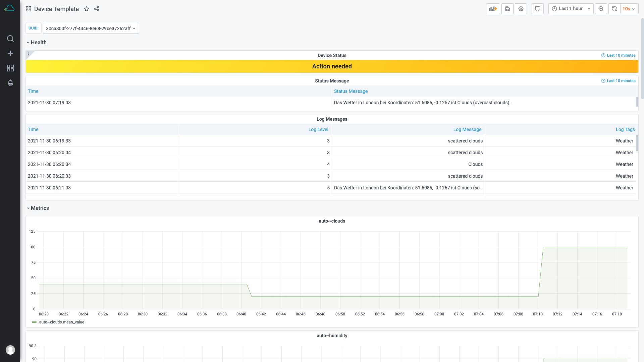This screenshot has height=362, width=644.
Task: Refresh the dashboard manually
Action: (614, 9)
